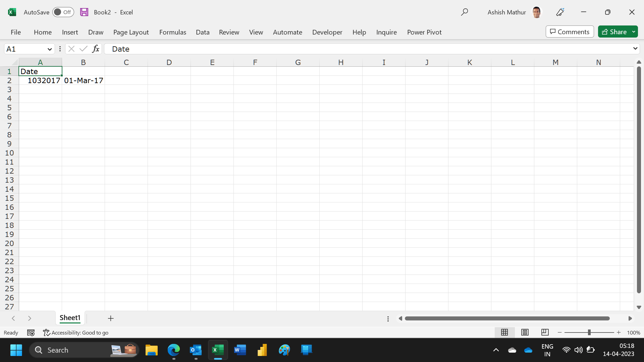This screenshot has width=644, height=362.
Task: Click the macro recording icon in status bar
Action: (31, 333)
